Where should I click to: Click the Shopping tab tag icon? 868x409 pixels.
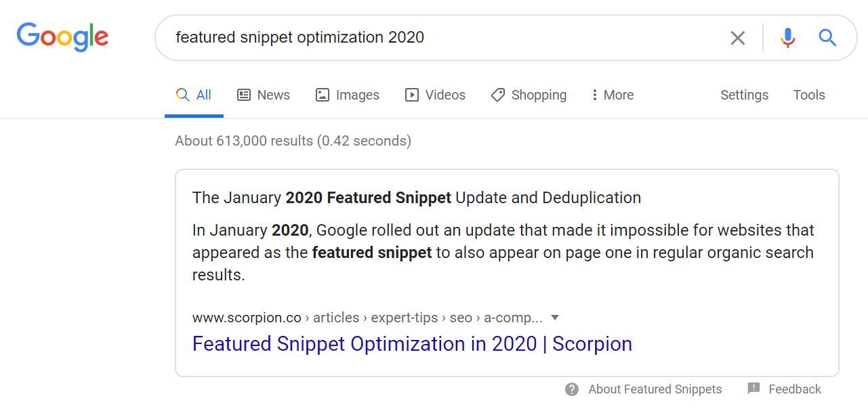[498, 95]
